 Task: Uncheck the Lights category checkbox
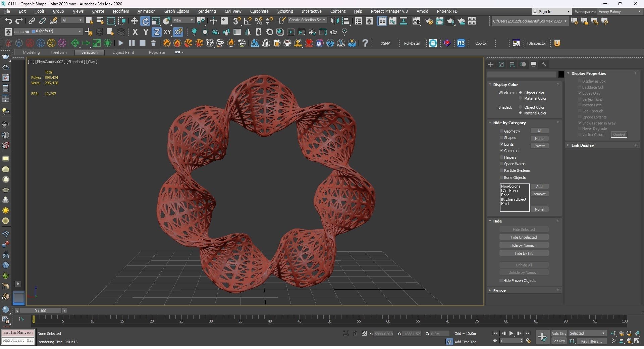(502, 144)
